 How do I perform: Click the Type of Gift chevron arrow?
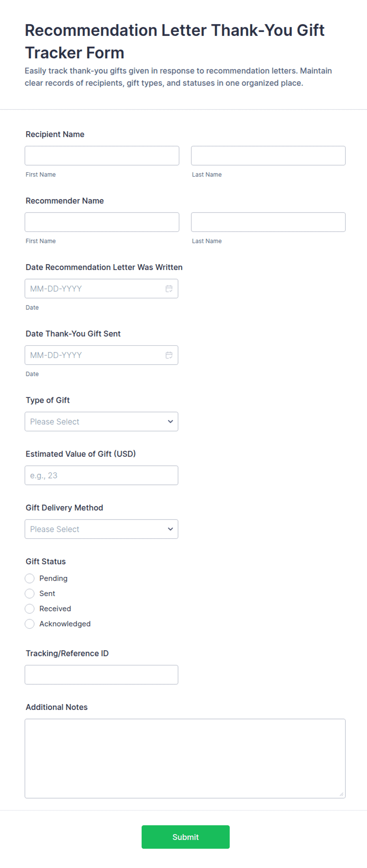(x=170, y=421)
